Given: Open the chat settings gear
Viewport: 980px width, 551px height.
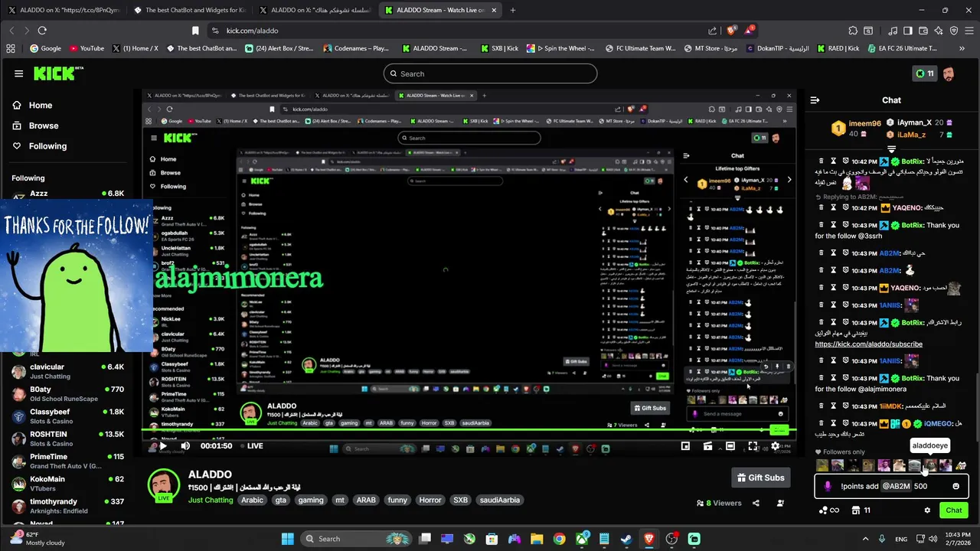Looking at the screenshot, I should click(x=927, y=510).
